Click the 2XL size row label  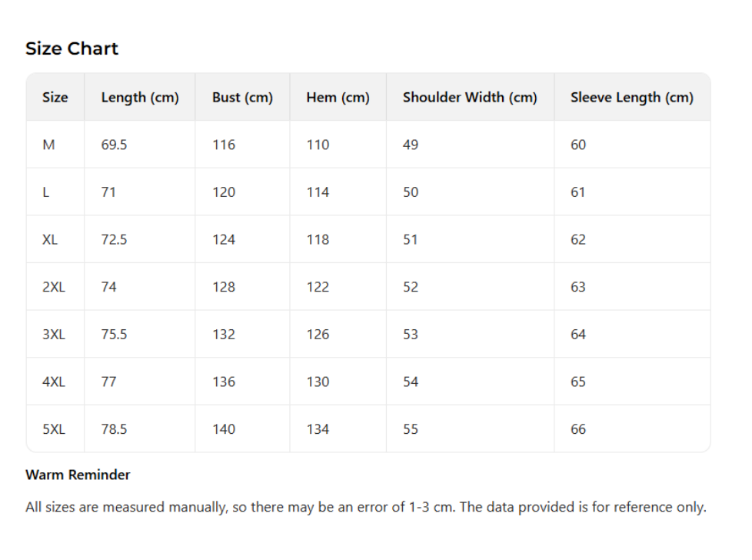(54, 287)
